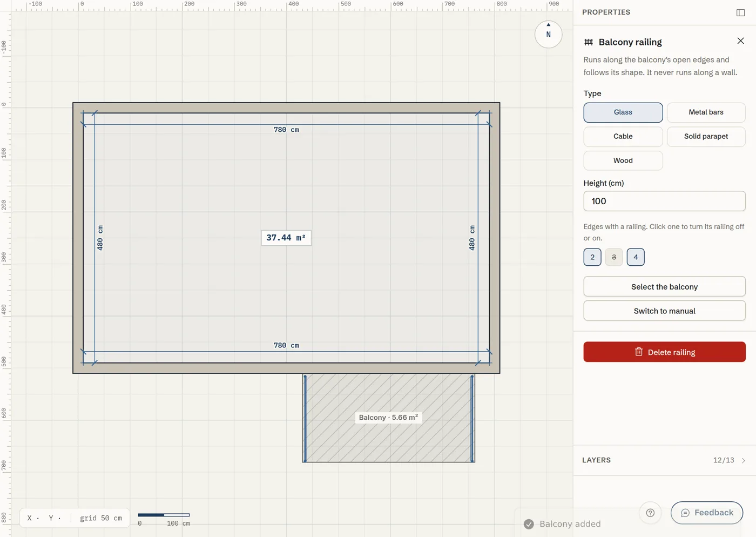Click the Balcony railing heading icon
The image size is (756, 537).
(589, 42)
